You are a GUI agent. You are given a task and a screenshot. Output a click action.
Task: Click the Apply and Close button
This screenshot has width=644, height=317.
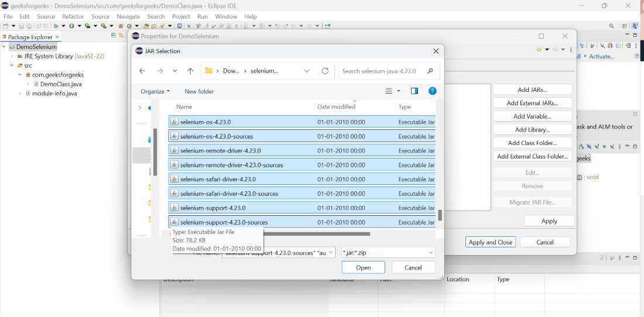point(491,242)
